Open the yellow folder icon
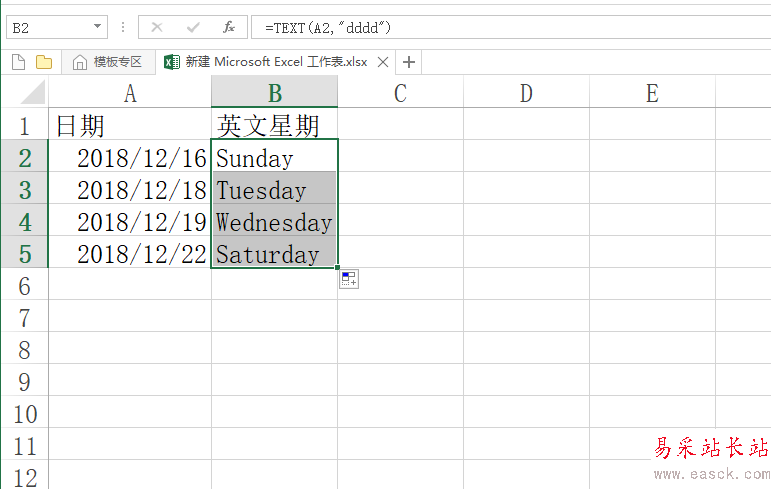The height and width of the screenshot is (489, 771). point(44,62)
